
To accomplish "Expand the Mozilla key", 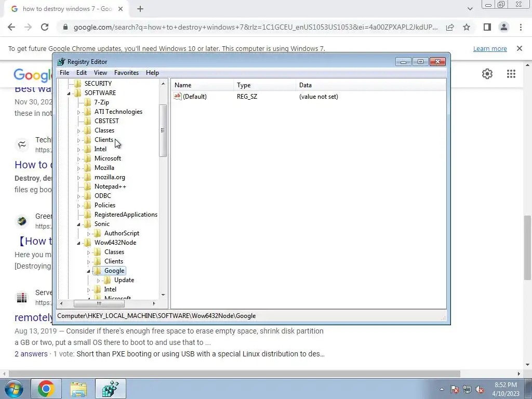I will (79, 168).
